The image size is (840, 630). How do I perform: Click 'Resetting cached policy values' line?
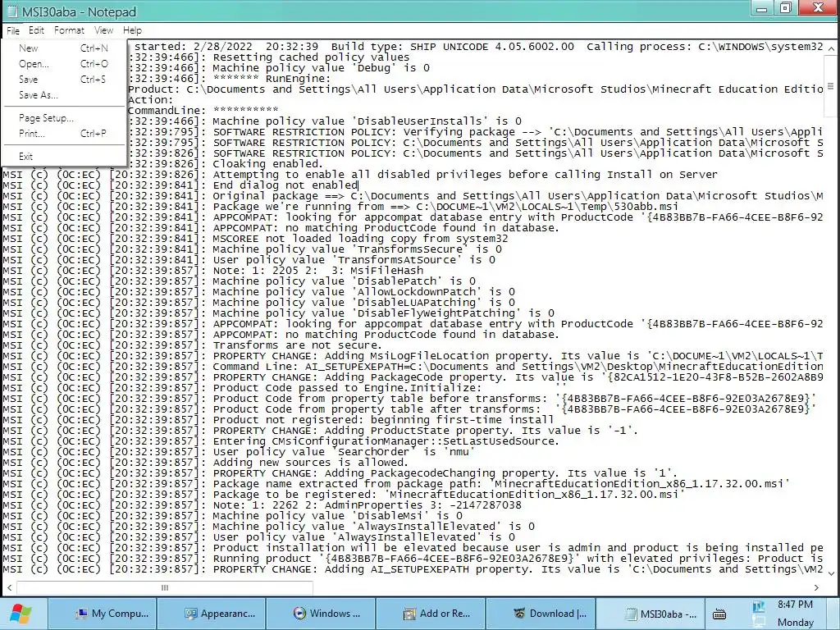[x=311, y=57]
